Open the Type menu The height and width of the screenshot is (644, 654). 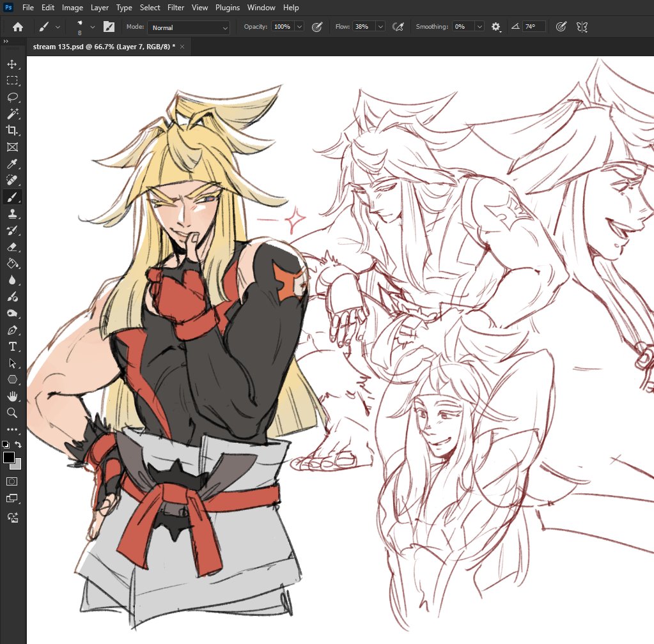124,8
